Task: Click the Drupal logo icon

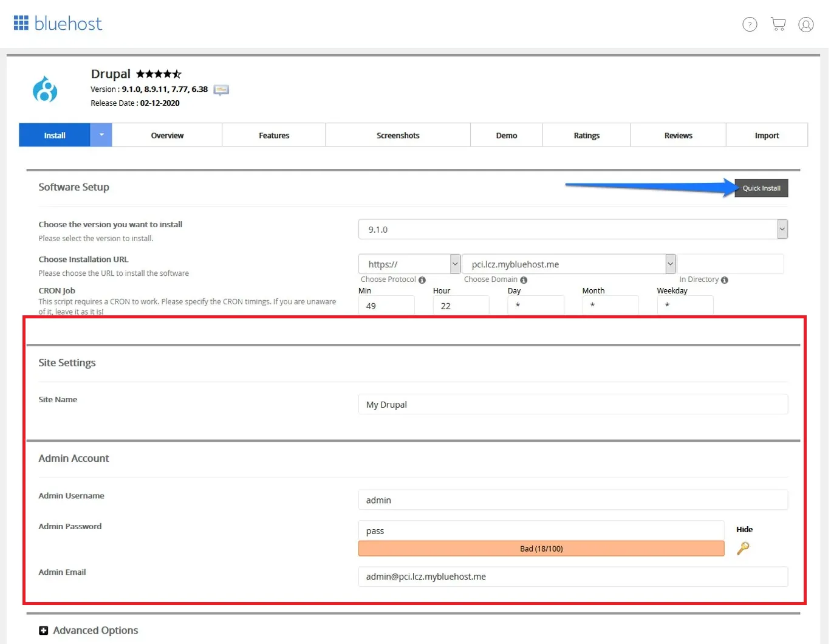Action: (x=45, y=89)
